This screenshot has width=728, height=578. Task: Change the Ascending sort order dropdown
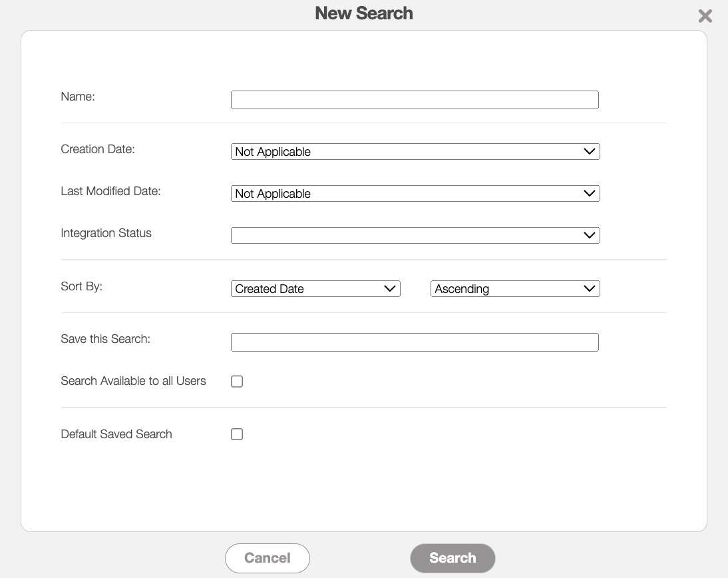click(515, 289)
